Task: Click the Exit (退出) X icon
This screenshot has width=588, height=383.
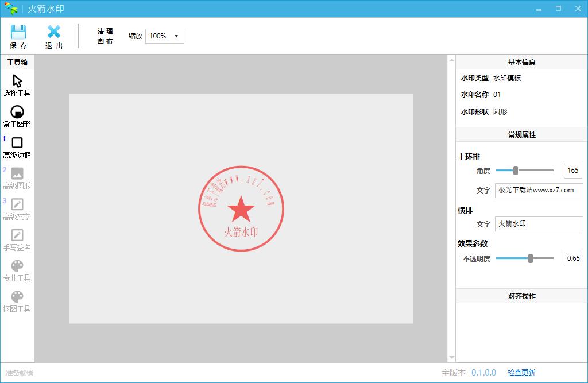Action: pyautogui.click(x=54, y=32)
